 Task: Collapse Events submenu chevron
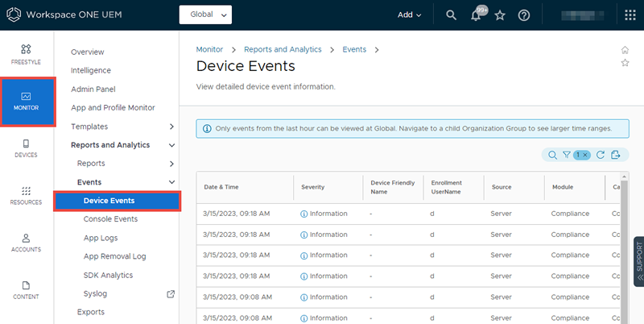[171, 181]
